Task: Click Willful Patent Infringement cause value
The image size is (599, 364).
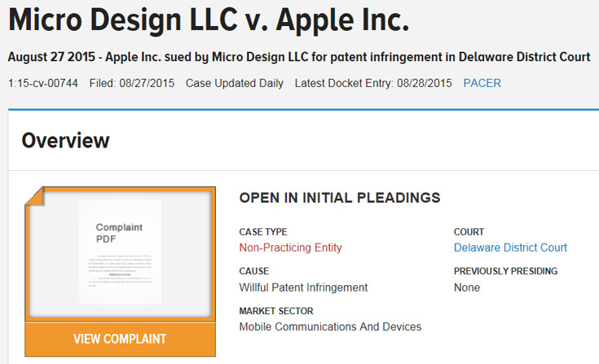Action: pos(303,287)
